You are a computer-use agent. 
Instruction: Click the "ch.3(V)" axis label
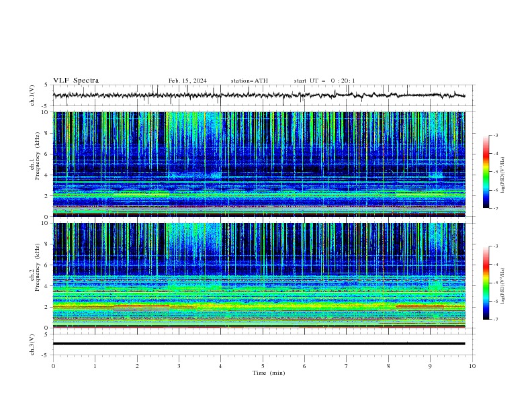32,345
